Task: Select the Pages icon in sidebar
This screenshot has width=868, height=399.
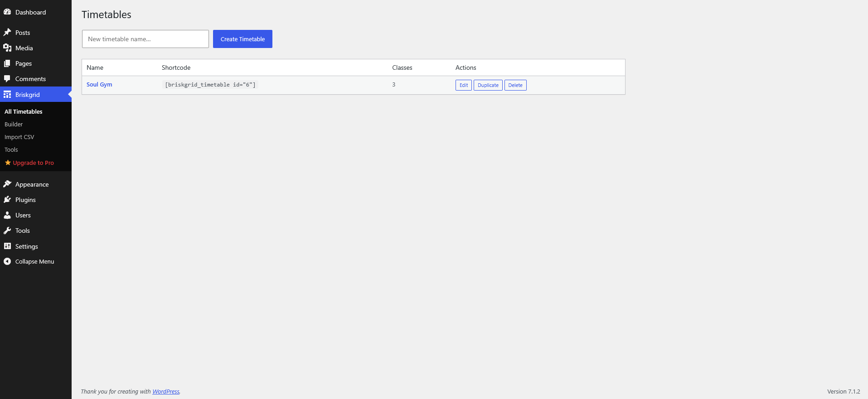Action: tap(7, 63)
